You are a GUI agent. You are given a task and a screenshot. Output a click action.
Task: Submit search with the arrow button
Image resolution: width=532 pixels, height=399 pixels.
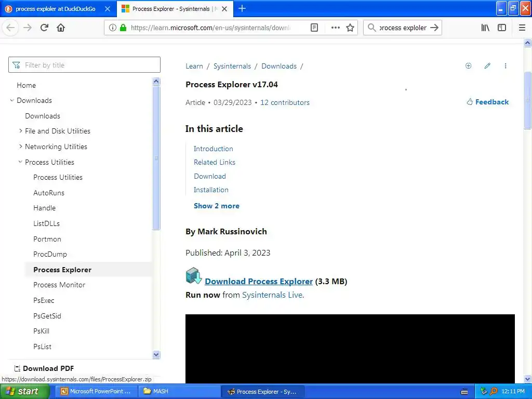(434, 28)
